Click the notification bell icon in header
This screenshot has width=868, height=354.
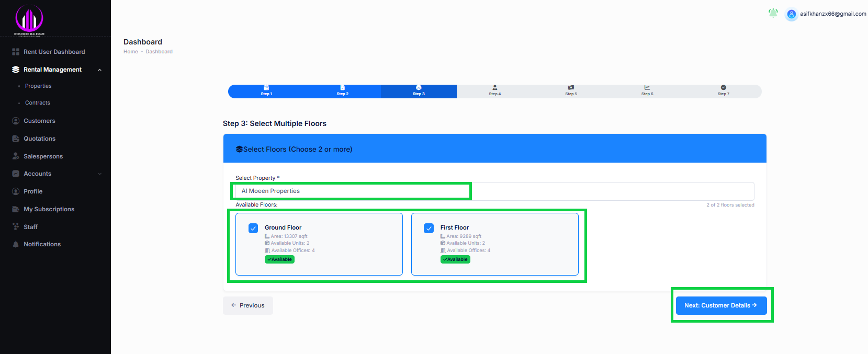pos(773,13)
